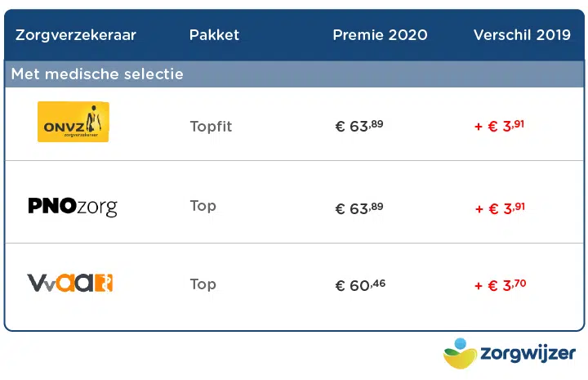Click the Top package in PNOzorg row
The width and height of the screenshot is (588, 380).
click(x=203, y=206)
